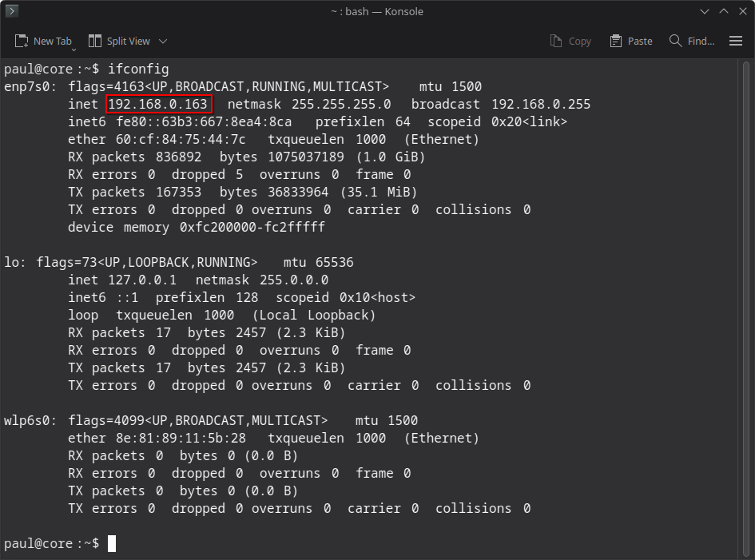Click the Konsole terminal icon in title bar

pyautogui.click(x=11, y=10)
